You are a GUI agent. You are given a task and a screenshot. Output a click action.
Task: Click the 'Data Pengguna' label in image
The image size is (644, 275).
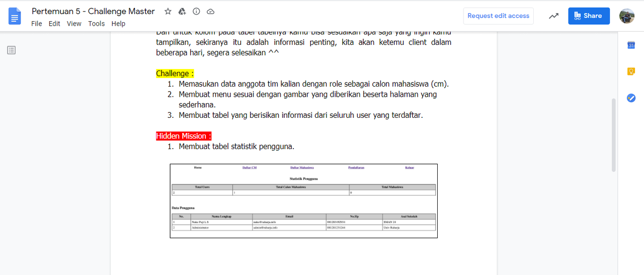[x=183, y=208]
